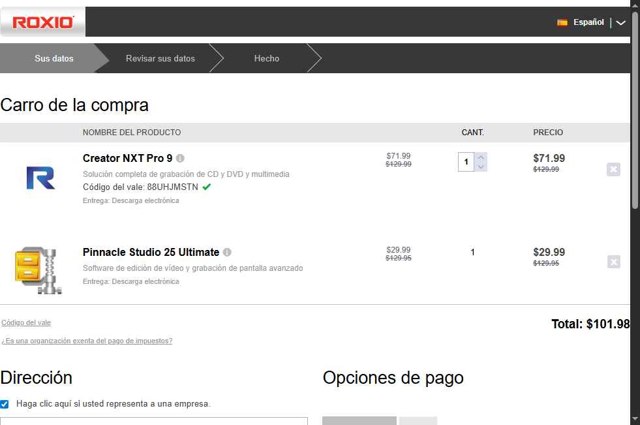Click the Carro de la compra heading
This screenshot has height=425, width=640.
click(74, 105)
